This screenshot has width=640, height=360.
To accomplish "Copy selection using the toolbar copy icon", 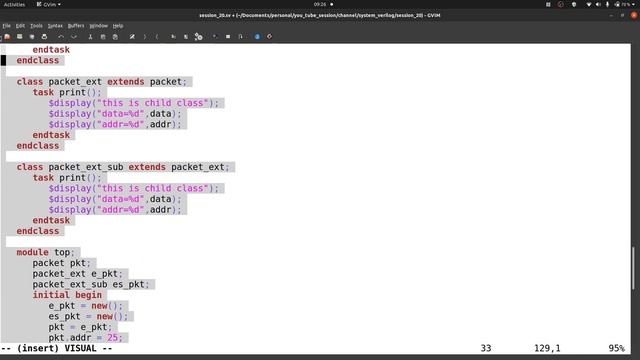I will pos(103,37).
